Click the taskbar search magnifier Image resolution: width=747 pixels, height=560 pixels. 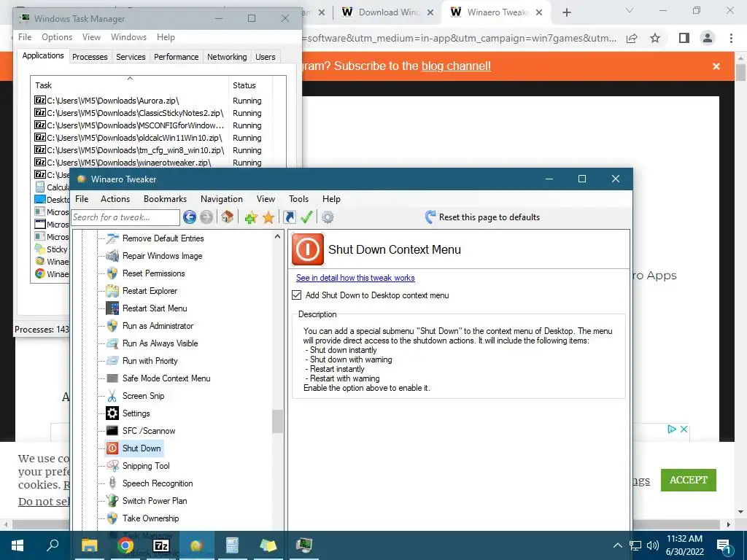[53, 545]
